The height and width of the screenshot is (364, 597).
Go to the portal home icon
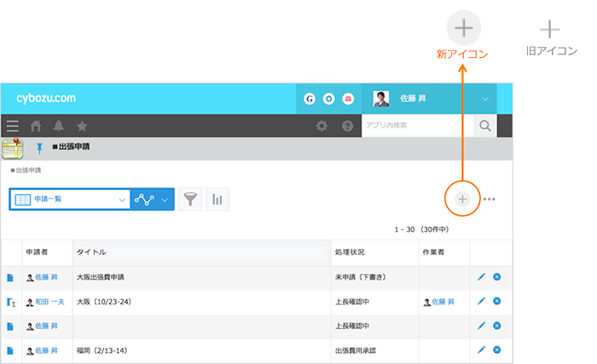(36, 126)
